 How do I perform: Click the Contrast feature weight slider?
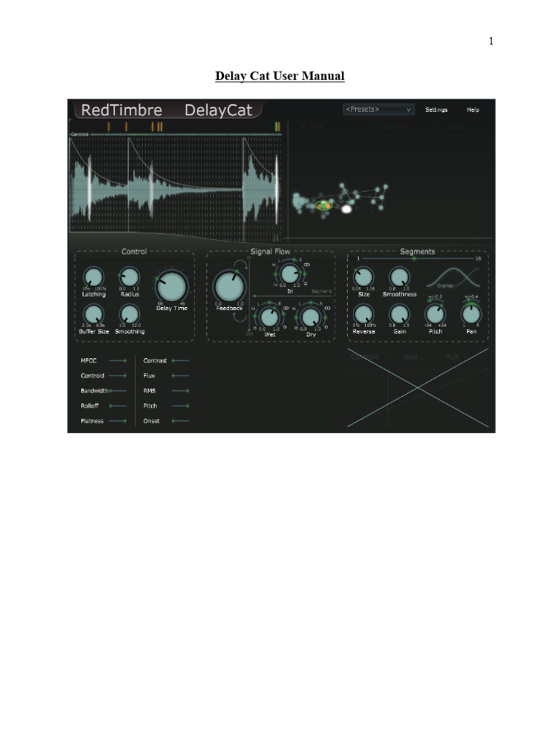[181, 360]
